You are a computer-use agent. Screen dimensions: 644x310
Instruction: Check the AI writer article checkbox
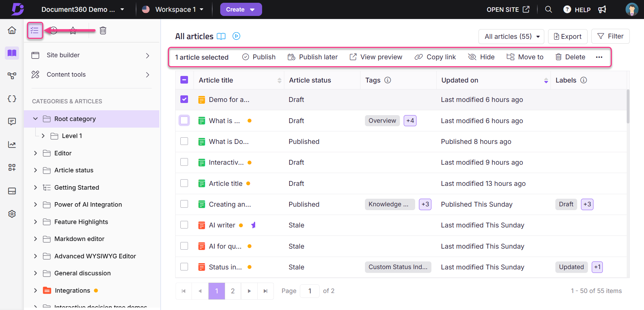coord(184,225)
